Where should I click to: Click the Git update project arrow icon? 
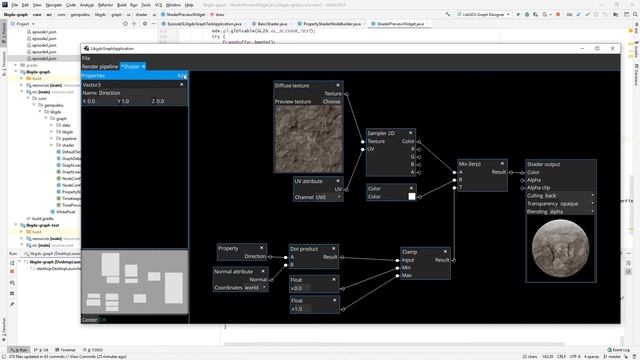[578, 14]
